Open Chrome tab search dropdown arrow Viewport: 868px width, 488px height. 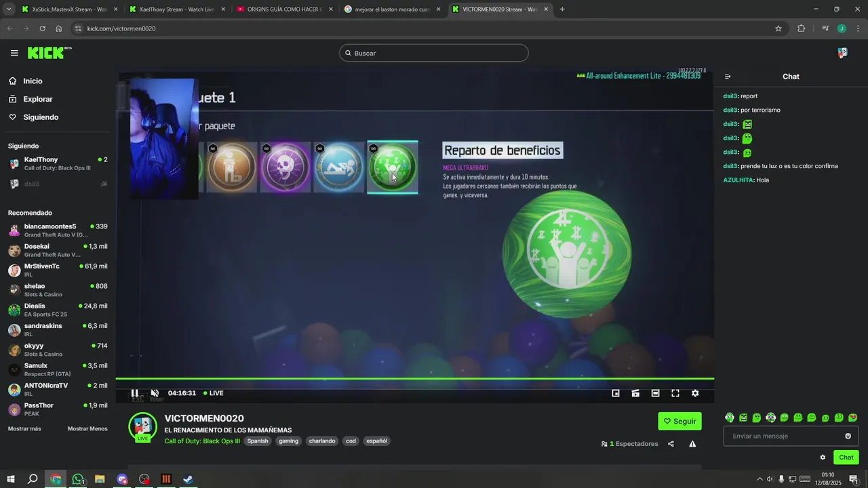click(9, 9)
